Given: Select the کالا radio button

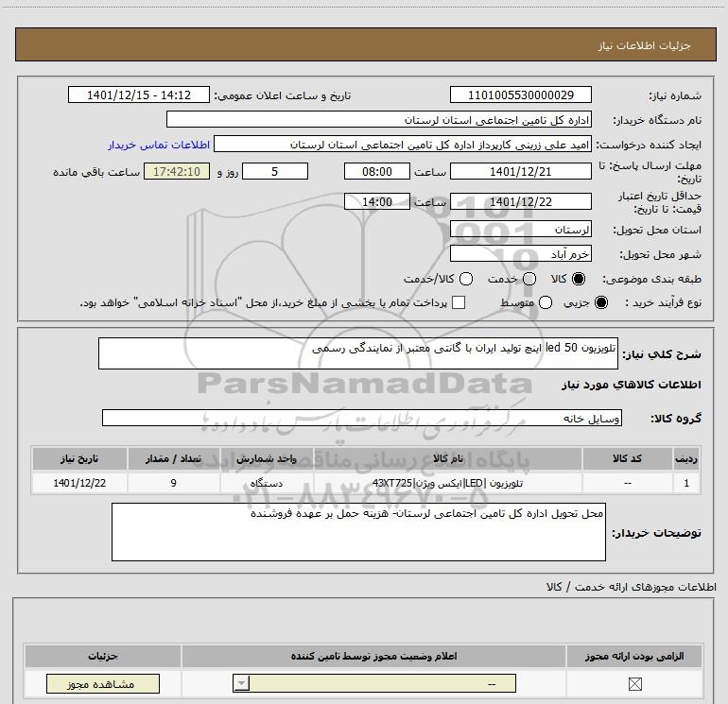Looking at the screenshot, I should click(x=579, y=279).
